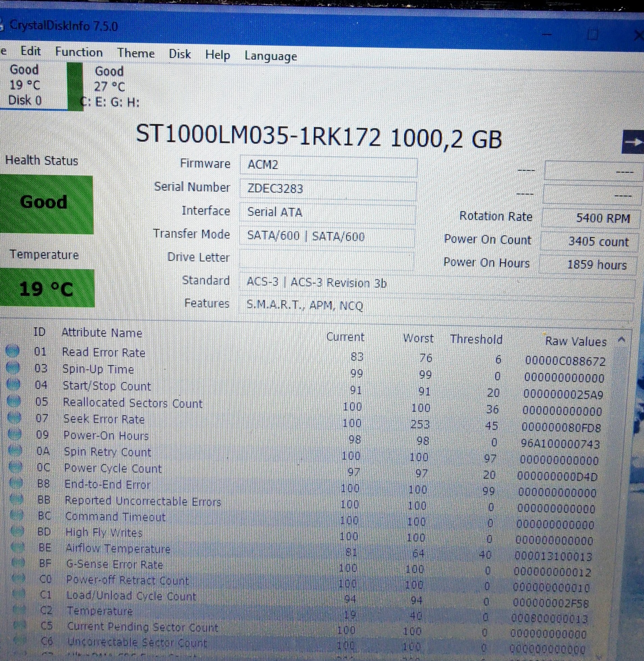Click the status icon for Power-On Hours
This screenshot has height=661, width=644.
[x=15, y=434]
